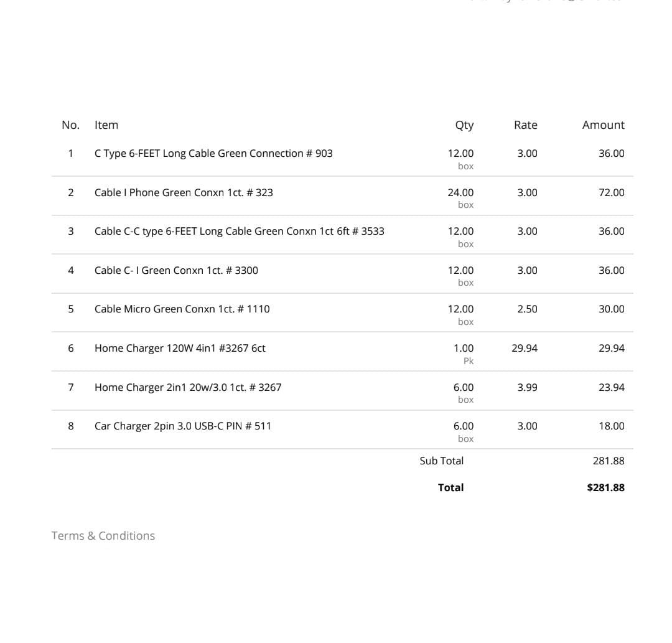
Task: Click the 29.94 rate value
Action: pyautogui.click(x=524, y=349)
